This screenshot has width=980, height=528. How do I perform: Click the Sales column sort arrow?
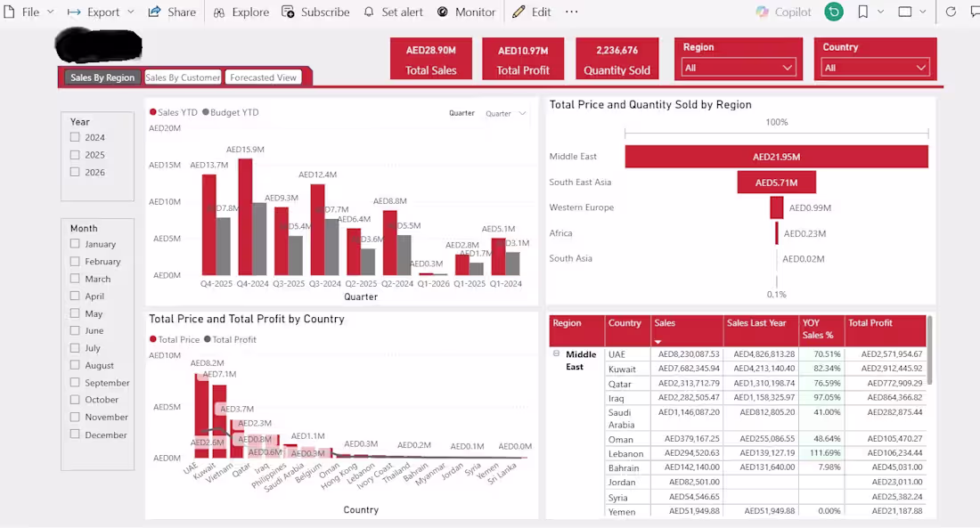point(657,342)
